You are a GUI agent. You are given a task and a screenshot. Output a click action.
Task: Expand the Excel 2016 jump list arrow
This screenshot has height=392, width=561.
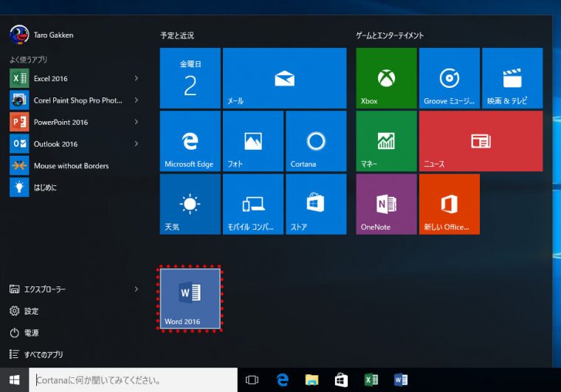137,78
